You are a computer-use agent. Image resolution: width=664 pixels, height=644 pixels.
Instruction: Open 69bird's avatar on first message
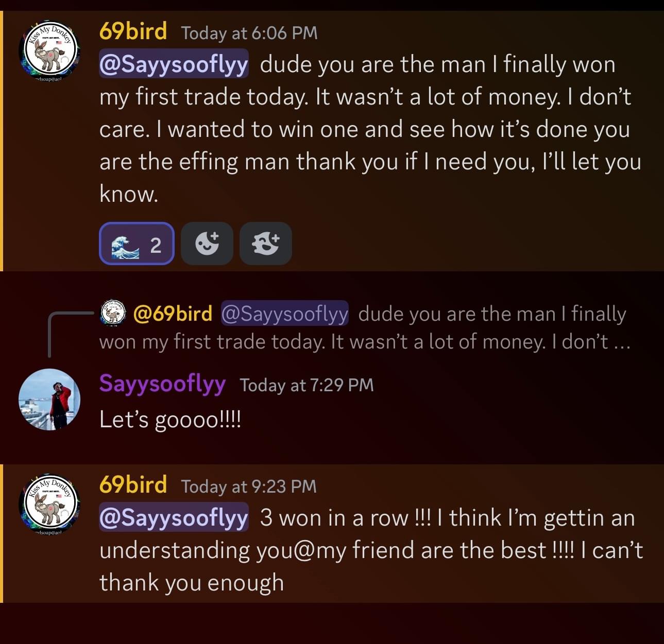coord(49,50)
